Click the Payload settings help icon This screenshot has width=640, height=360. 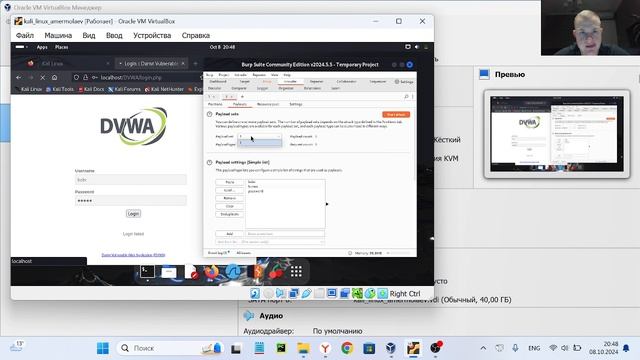point(209,162)
